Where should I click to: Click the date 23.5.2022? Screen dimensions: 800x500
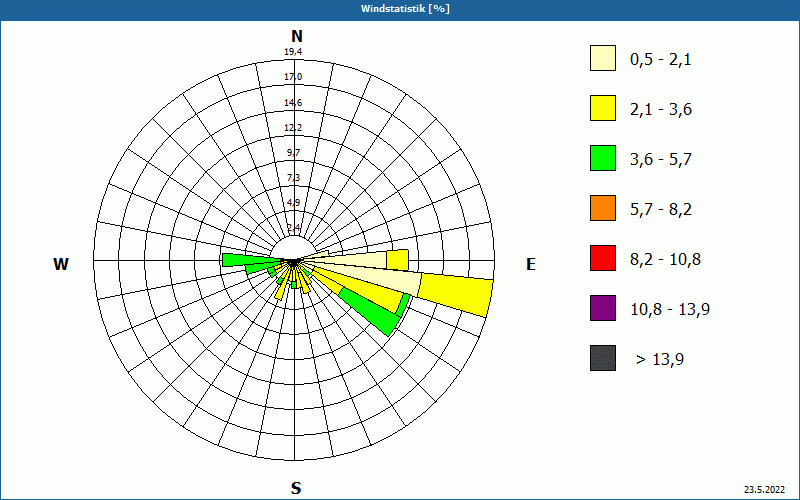[764, 490]
